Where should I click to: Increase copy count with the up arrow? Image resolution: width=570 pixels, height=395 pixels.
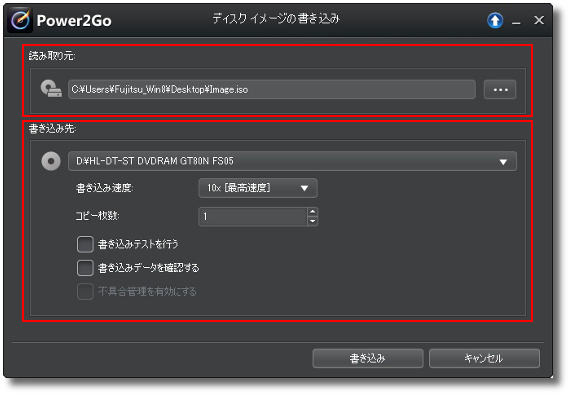click(313, 212)
